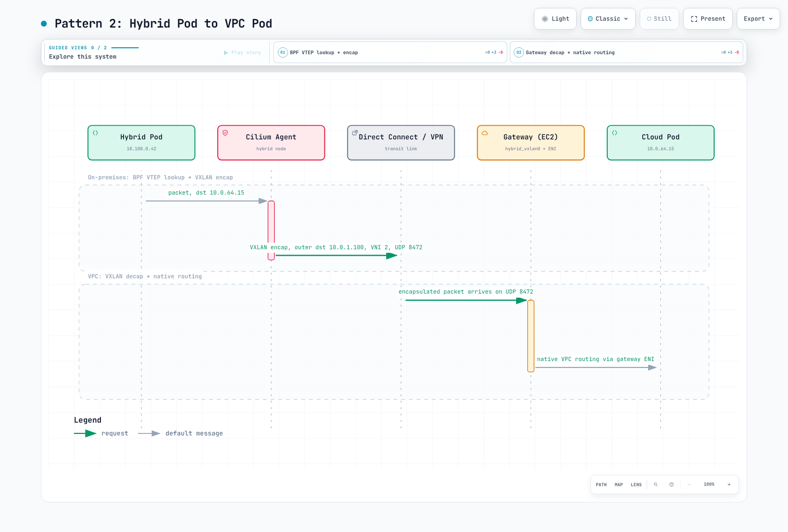Enter Present mode
Screen dimensions: 788x532
[x=708, y=19]
